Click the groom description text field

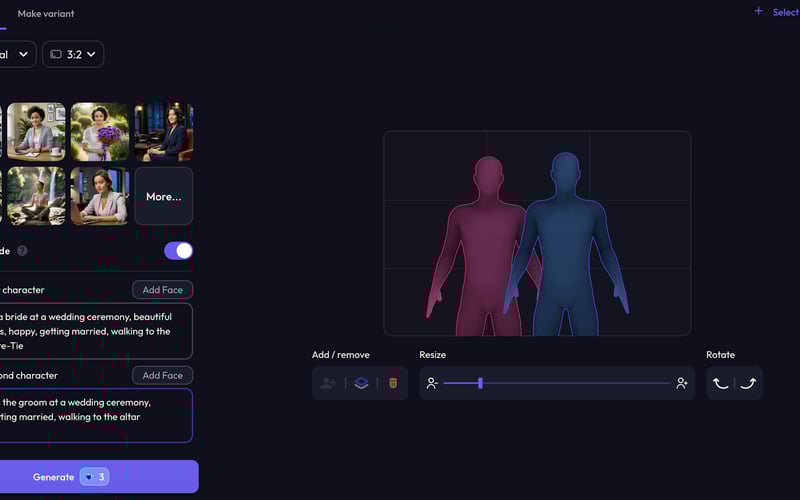pos(95,416)
